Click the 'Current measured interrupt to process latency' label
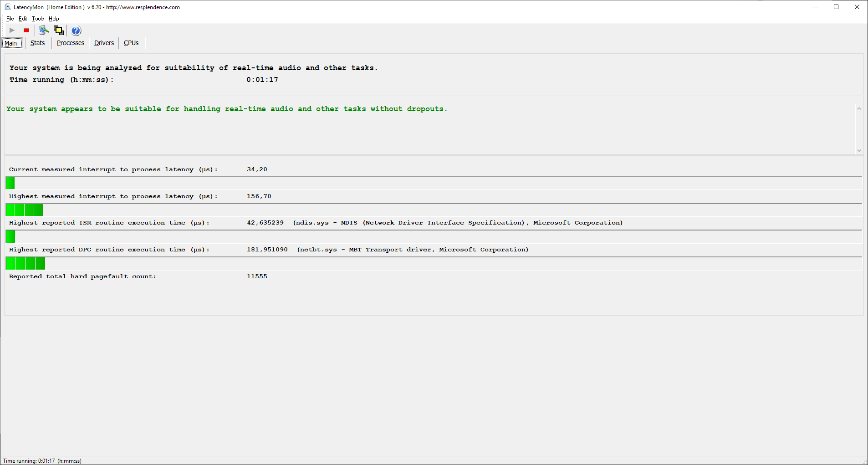This screenshot has width=868, height=465. tap(113, 169)
